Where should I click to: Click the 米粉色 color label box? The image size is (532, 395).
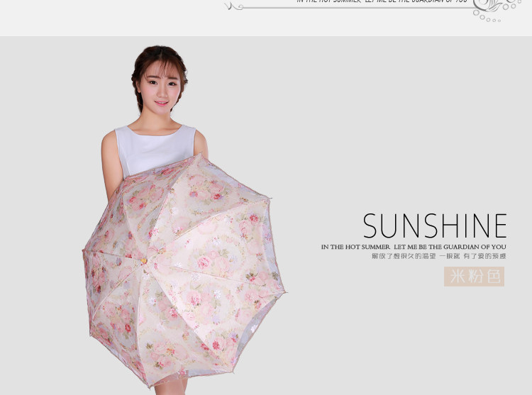pos(474,277)
